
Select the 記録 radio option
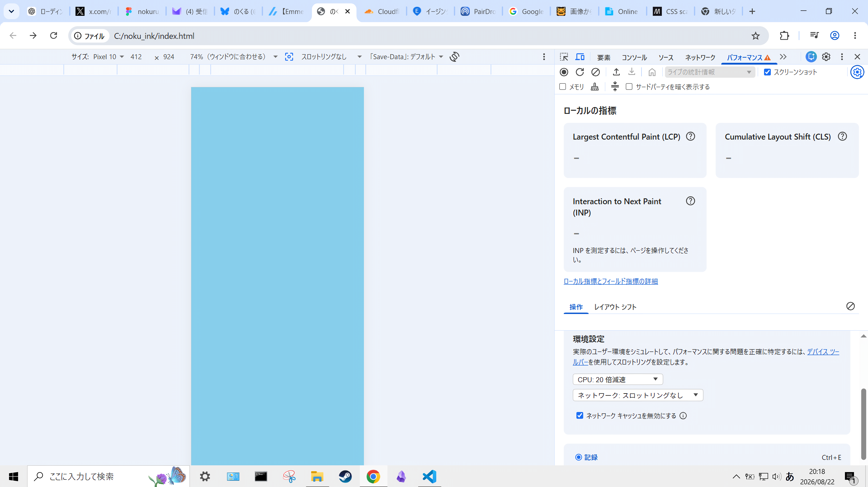click(579, 457)
